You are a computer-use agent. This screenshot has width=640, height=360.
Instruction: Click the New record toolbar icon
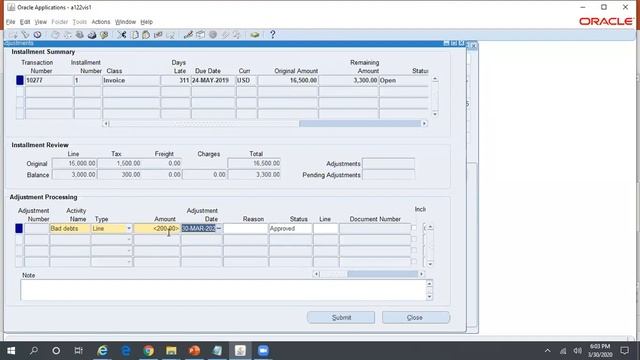click(13, 35)
